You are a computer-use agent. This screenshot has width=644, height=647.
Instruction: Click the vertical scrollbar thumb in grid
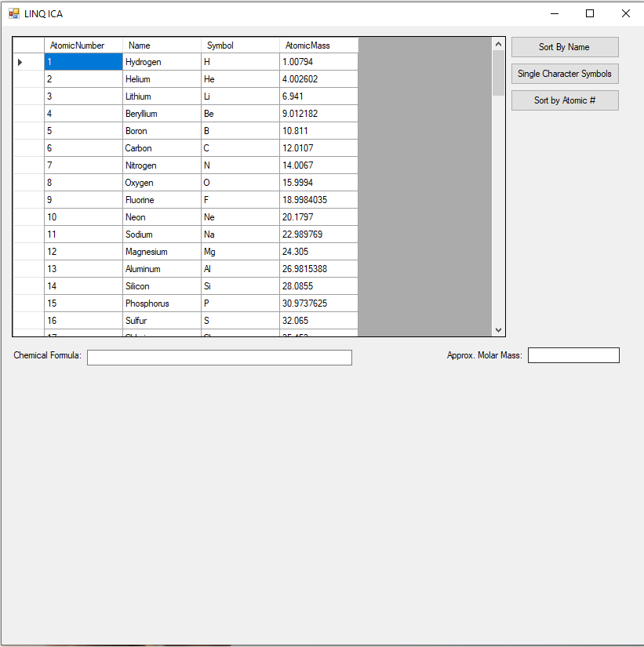point(498,72)
